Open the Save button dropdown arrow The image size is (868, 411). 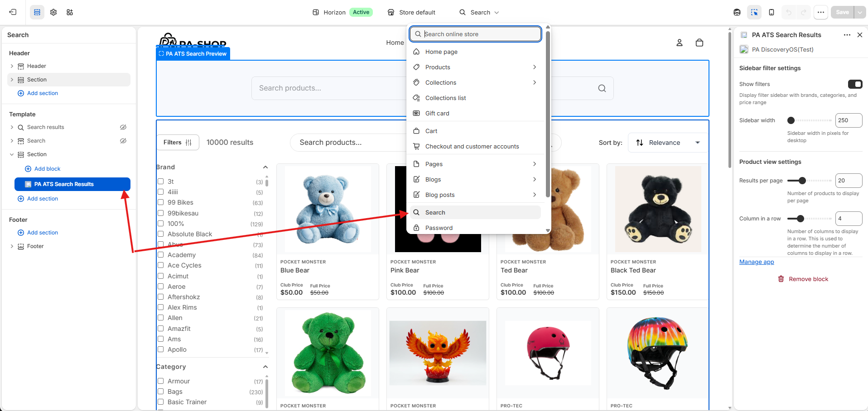tap(860, 12)
